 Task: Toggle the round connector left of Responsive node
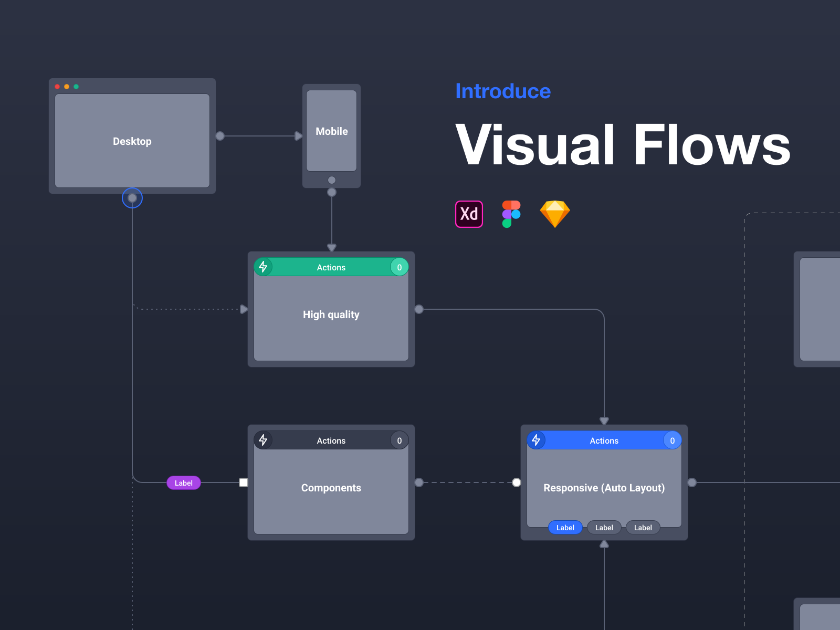[517, 482]
